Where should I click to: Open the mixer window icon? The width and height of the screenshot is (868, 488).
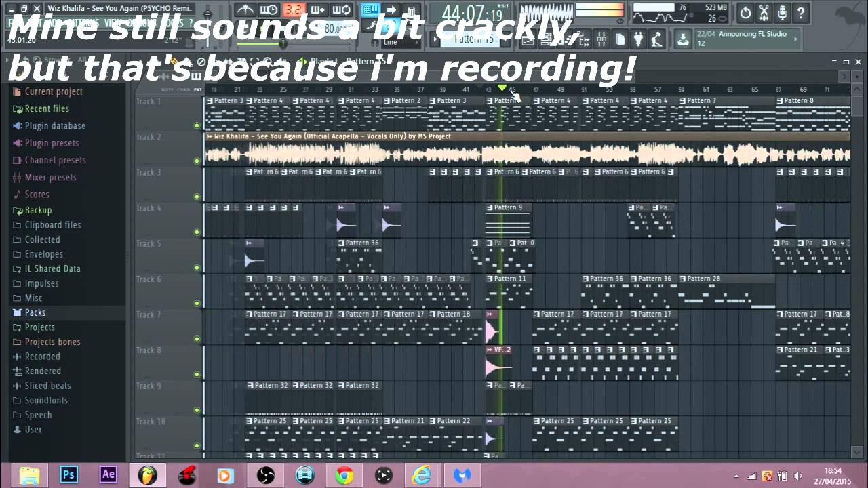[x=601, y=40]
